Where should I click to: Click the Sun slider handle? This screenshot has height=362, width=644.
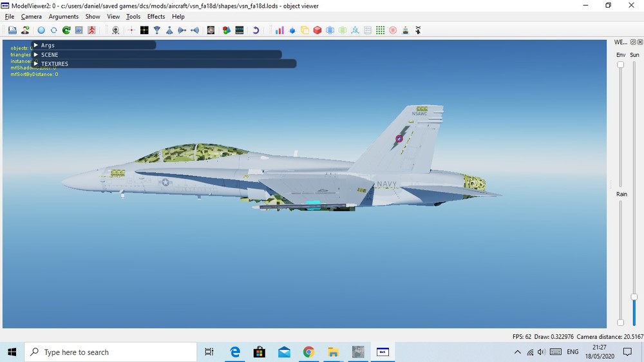(x=634, y=296)
